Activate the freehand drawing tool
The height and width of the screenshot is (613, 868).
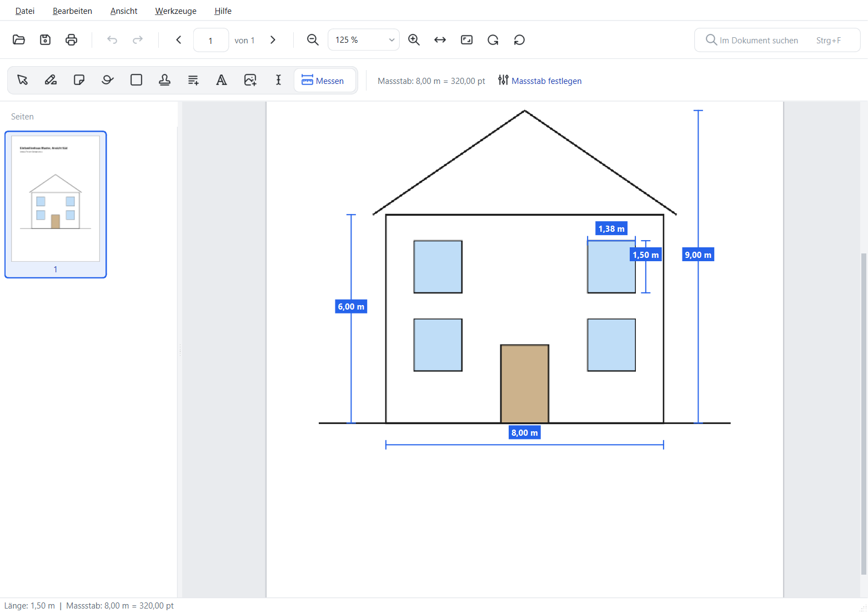coord(108,80)
